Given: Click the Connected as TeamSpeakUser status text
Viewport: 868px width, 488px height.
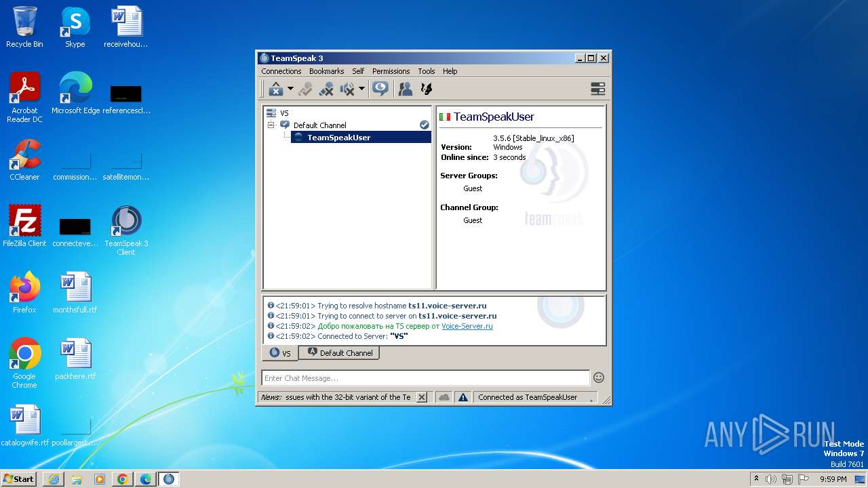Looking at the screenshot, I should point(528,397).
